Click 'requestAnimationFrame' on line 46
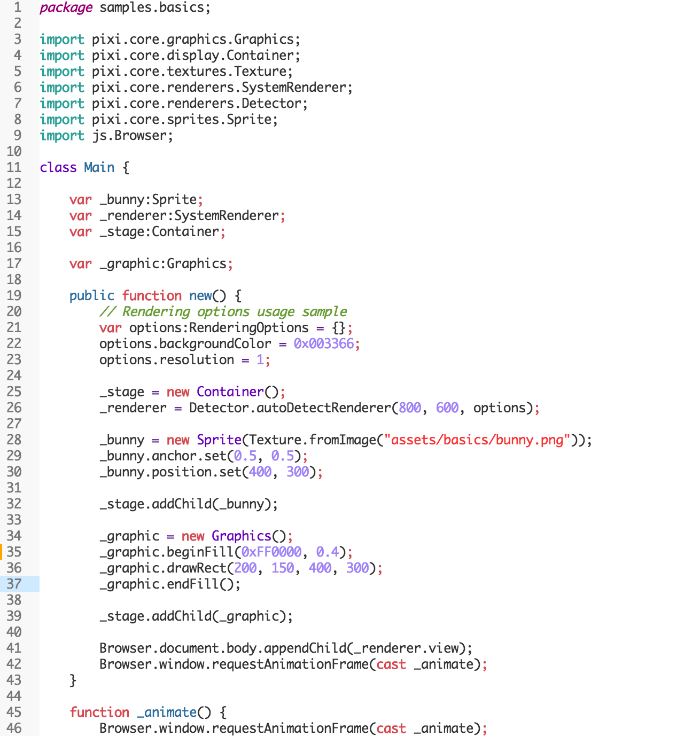The height and width of the screenshot is (736, 700). tap(290, 729)
